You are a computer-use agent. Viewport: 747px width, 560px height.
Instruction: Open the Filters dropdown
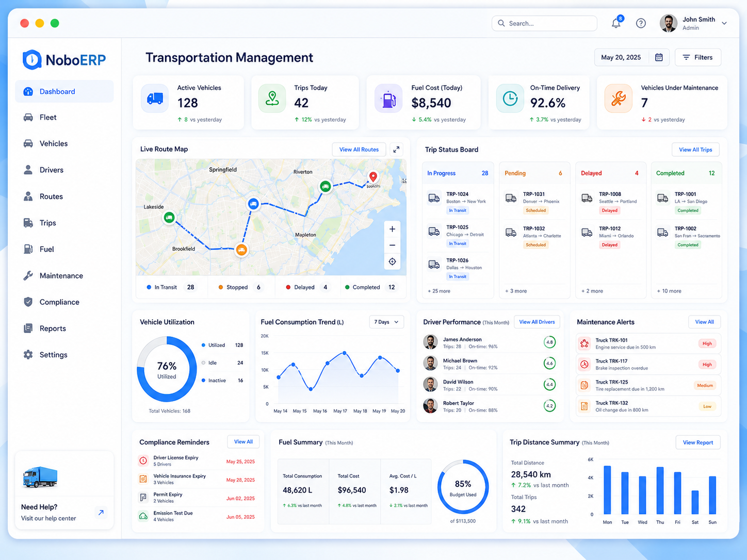click(697, 57)
